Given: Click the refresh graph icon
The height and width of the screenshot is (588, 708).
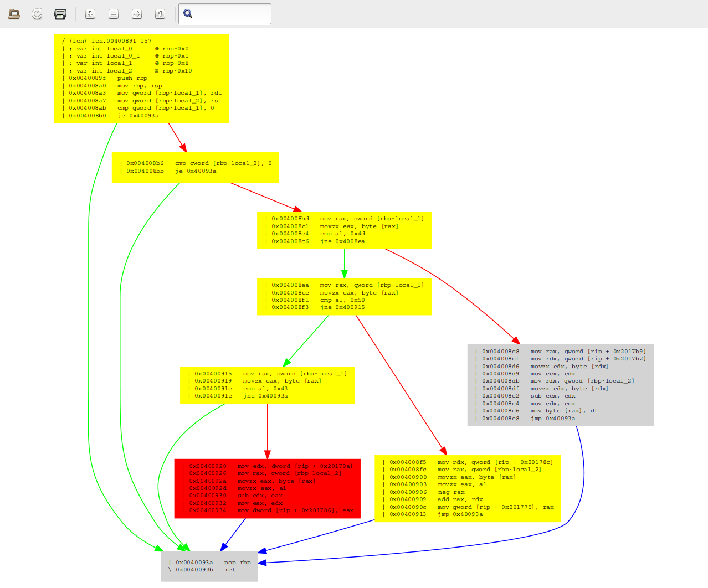Looking at the screenshot, I should pyautogui.click(x=37, y=13).
